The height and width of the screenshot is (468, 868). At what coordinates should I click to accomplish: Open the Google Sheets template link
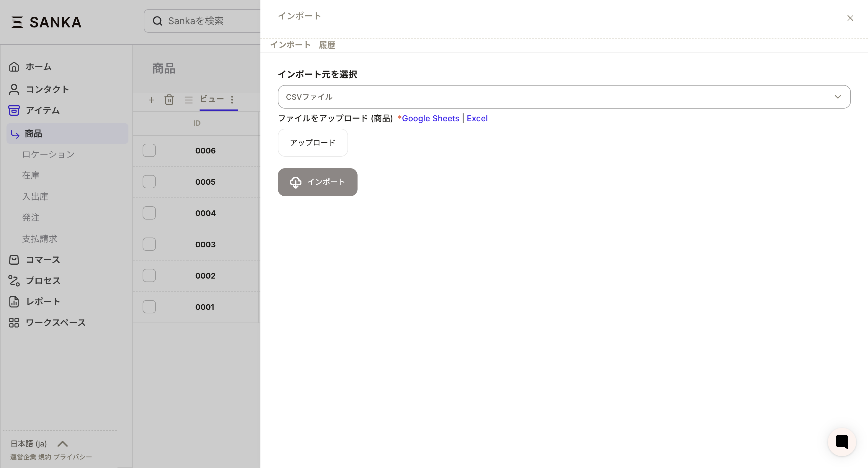pos(430,119)
